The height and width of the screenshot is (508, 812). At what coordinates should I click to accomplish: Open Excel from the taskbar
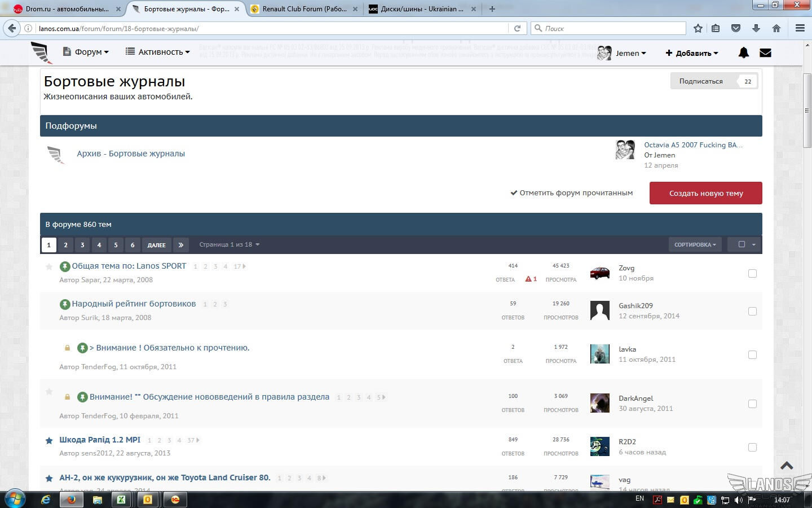click(x=121, y=500)
